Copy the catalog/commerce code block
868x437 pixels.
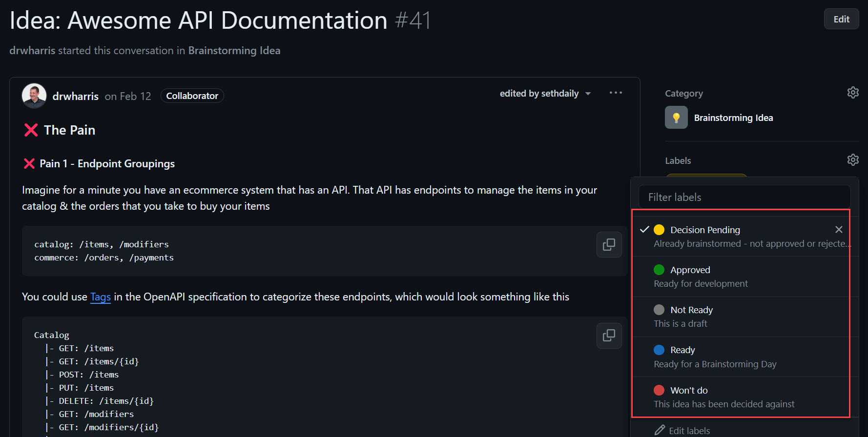[x=609, y=244]
